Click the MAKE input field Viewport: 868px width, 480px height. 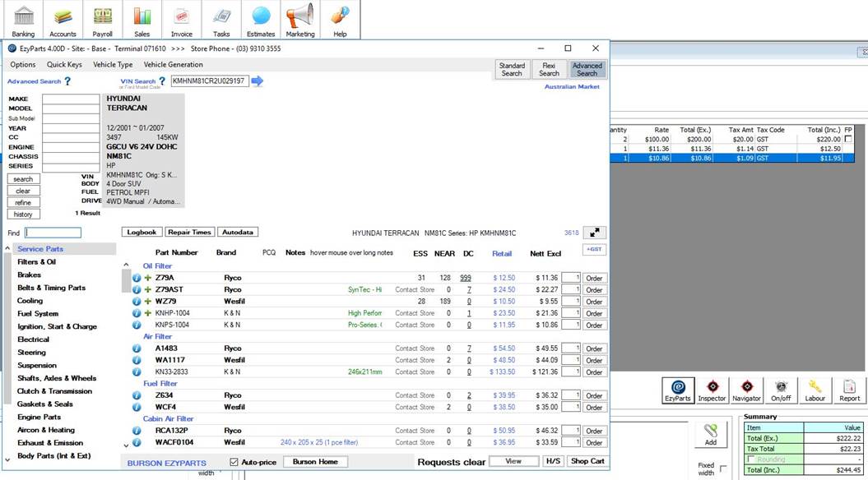point(71,99)
